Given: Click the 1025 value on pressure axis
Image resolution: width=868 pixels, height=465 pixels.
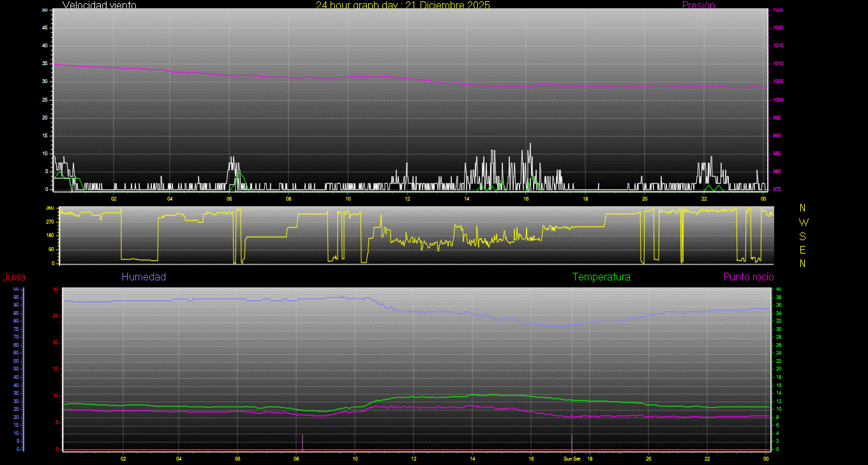Looking at the screenshot, I should point(777,10).
